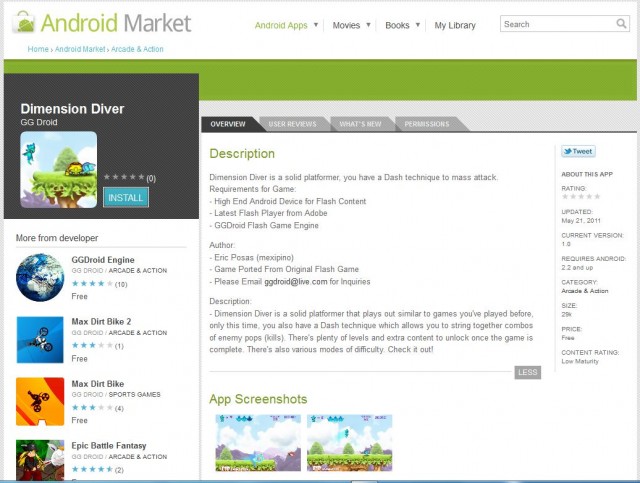The width and height of the screenshot is (640, 483).
Task: Open the GGDroid Engine globe icon
Action: coord(40,278)
